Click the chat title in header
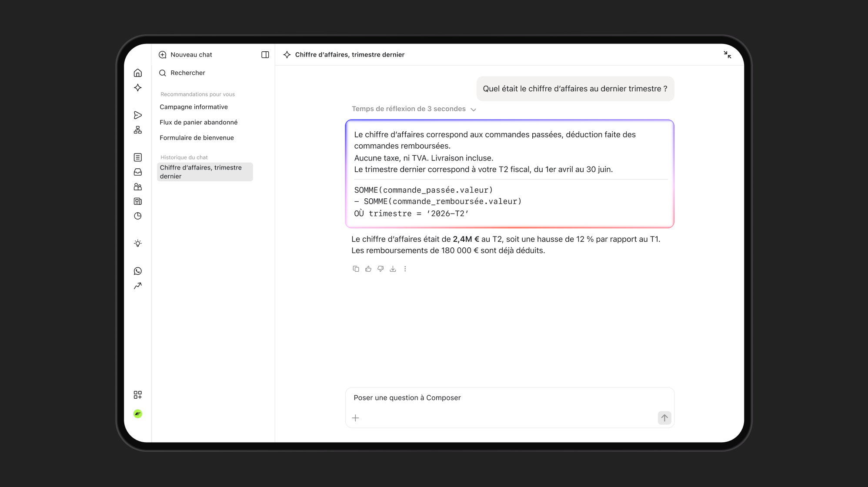The height and width of the screenshot is (487, 868). [x=350, y=55]
